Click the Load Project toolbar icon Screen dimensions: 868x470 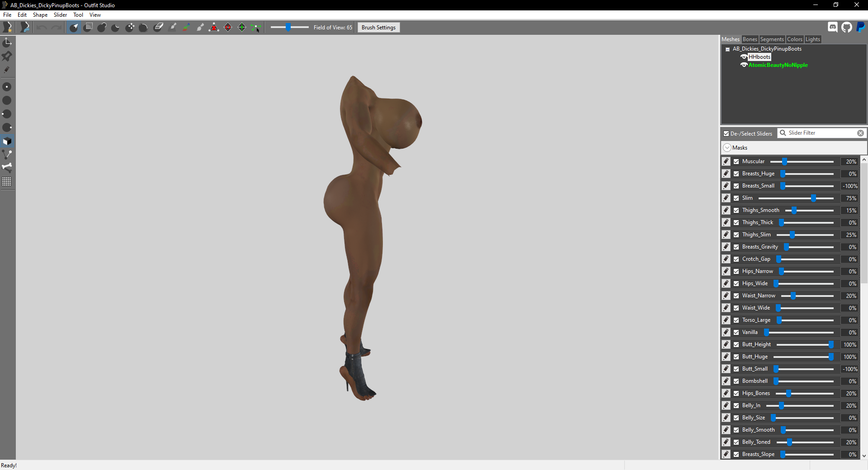[x=25, y=28]
